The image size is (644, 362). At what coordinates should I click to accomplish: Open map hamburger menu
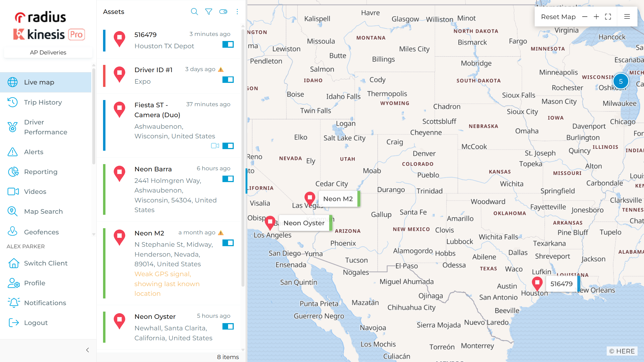(x=627, y=17)
